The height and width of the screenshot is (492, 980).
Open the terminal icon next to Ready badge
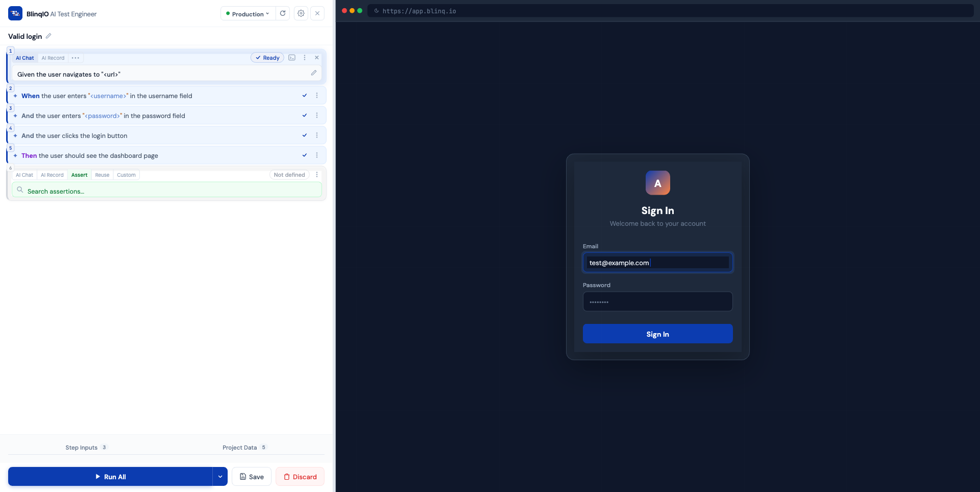point(292,58)
